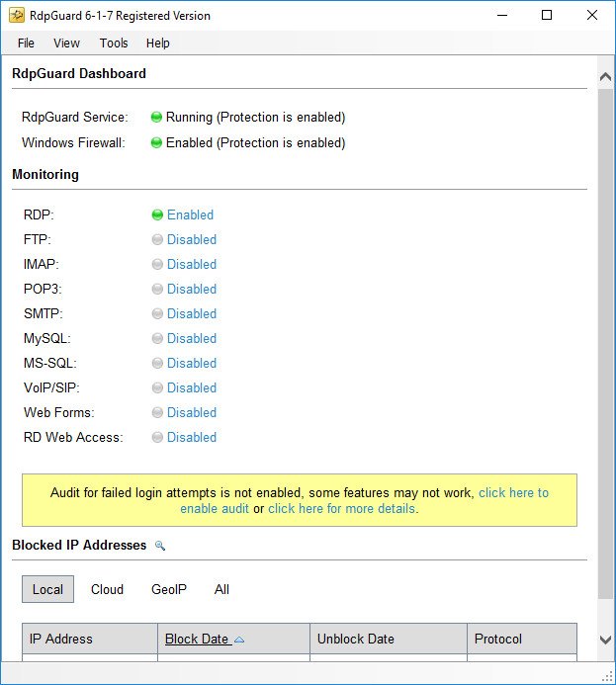616x685 pixels.
Task: Click 'RdpGuard Service:' label
Action: [x=75, y=117]
